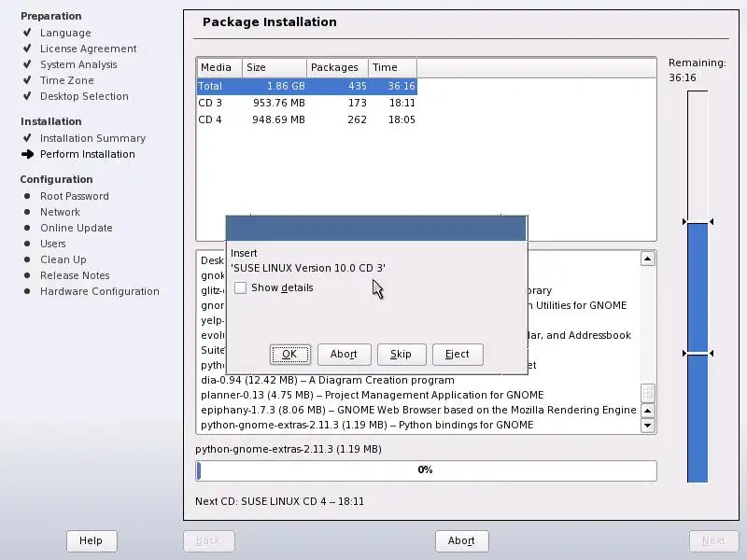747x560 pixels.
Task: Click Perform Installation current step
Action: point(88,154)
